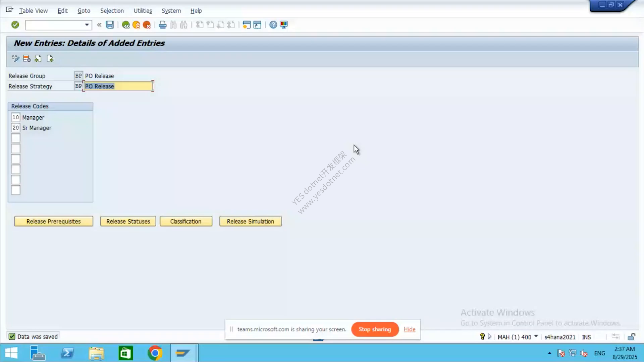644x362 pixels.
Task: Click release code field containing 20
Action: (15, 128)
